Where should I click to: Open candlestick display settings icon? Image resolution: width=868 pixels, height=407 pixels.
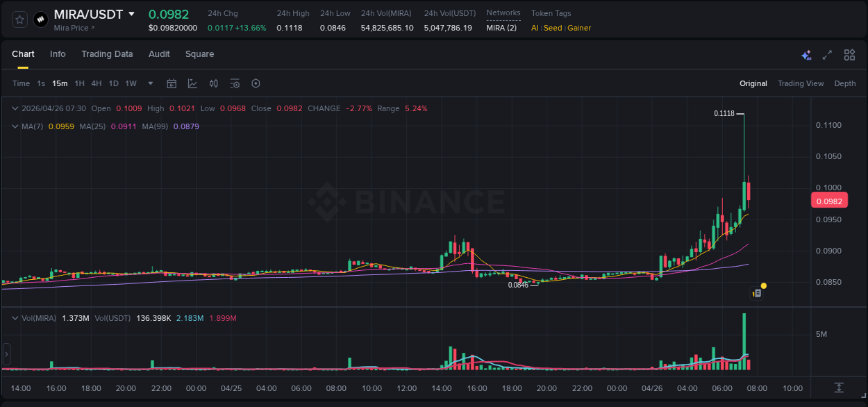point(214,83)
